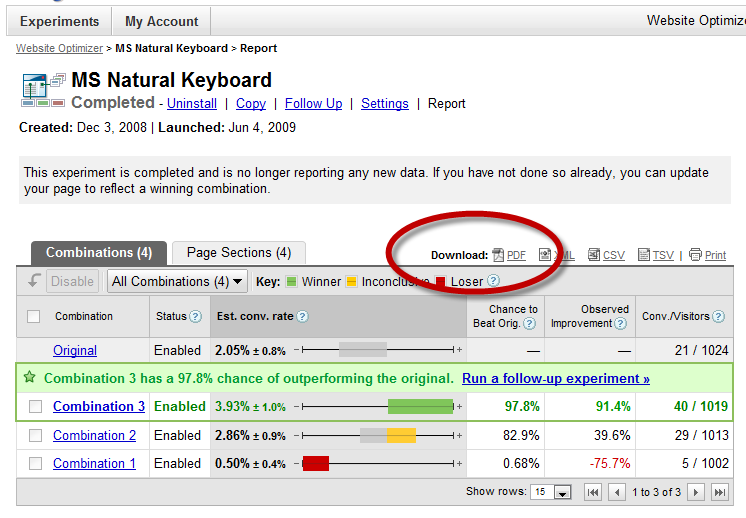
Task: Switch to the Combinations (4) tab
Action: tap(99, 253)
